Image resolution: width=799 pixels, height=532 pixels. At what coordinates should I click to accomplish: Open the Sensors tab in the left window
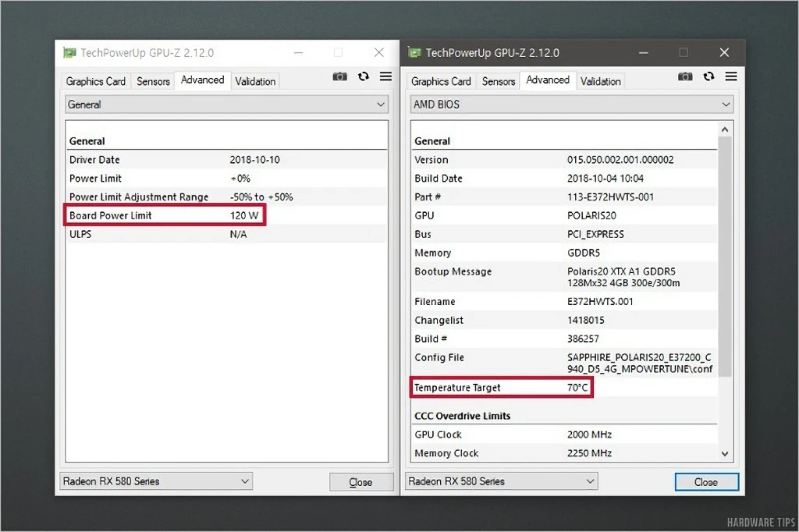tap(153, 82)
